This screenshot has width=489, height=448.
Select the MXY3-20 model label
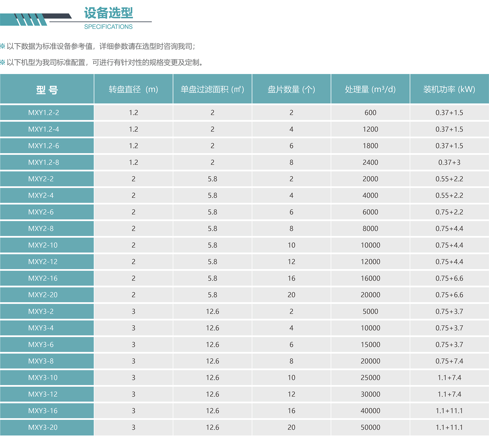(x=47, y=427)
